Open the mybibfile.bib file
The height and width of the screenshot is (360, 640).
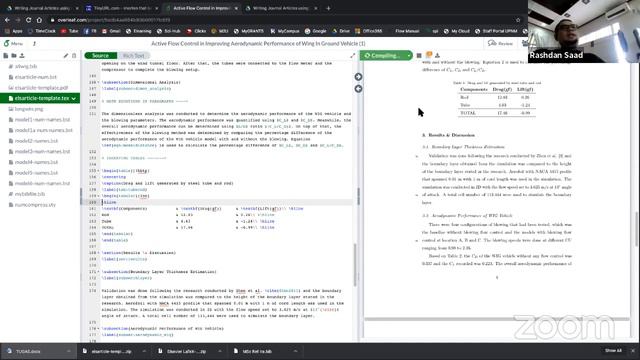point(29,194)
